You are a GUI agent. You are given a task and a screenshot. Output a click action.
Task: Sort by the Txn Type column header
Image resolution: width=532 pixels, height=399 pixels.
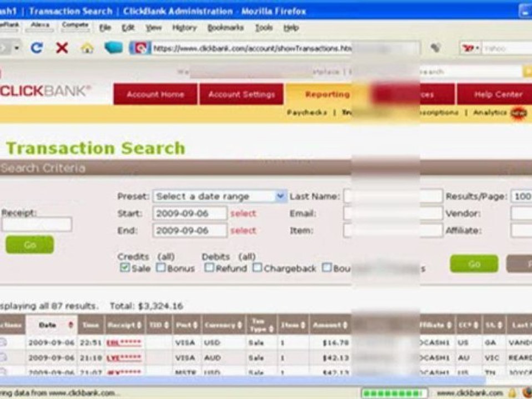coord(261,325)
